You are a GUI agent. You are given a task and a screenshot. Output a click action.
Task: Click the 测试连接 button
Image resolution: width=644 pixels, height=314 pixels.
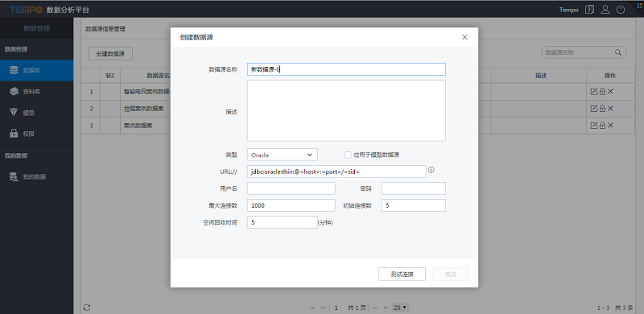coord(402,274)
